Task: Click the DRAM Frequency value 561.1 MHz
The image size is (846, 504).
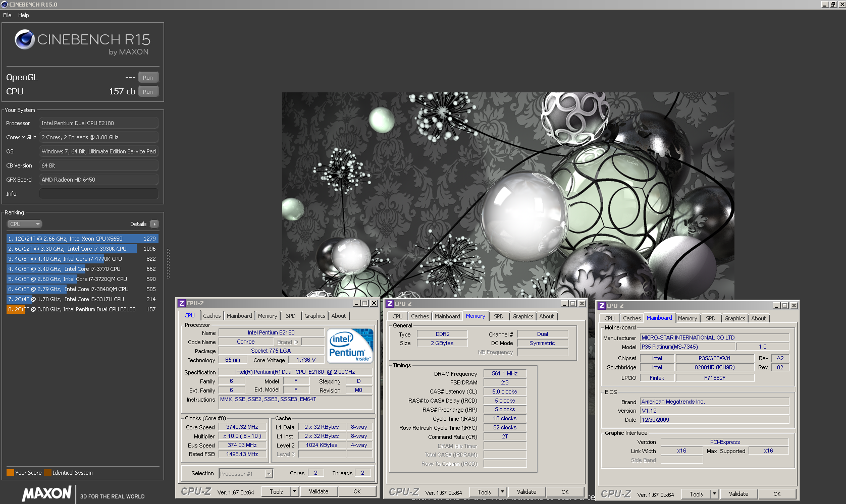Action: 505,373
